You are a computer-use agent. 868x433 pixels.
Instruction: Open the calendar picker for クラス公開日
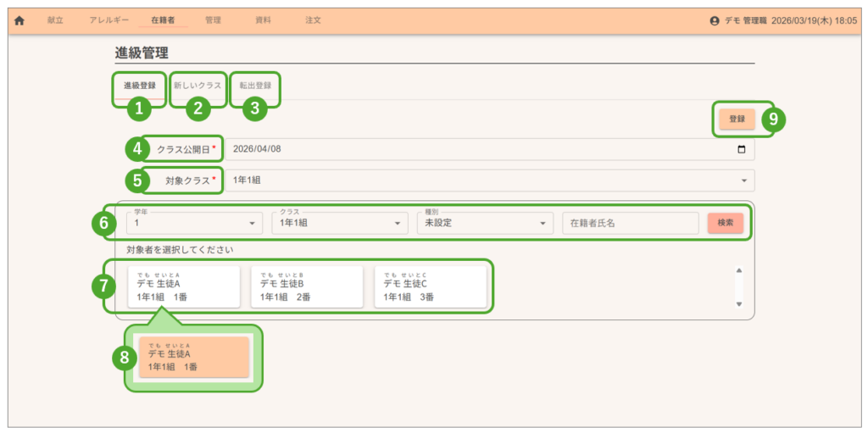(742, 150)
